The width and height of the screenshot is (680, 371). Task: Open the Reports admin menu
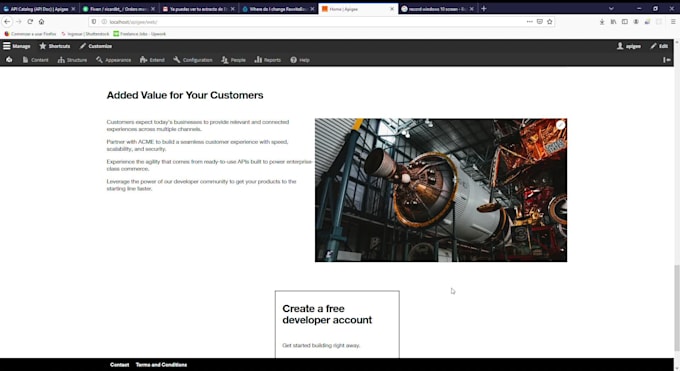coord(268,60)
